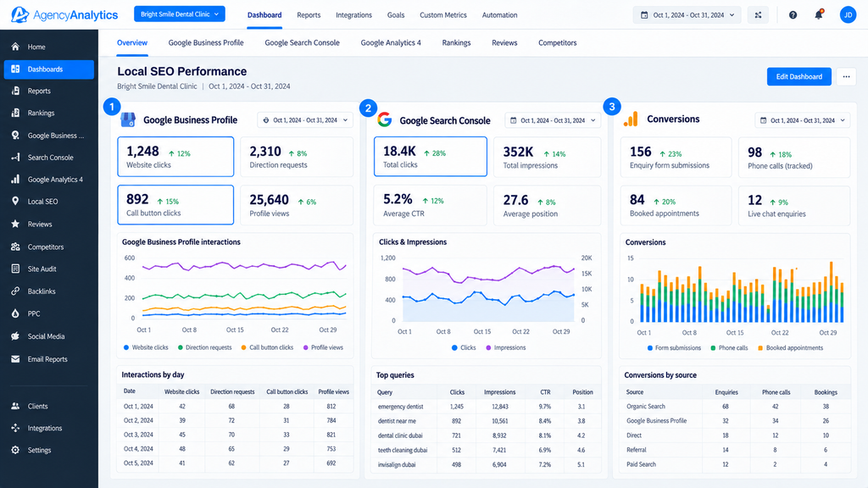Toggle Call button clicks legend item

pyautogui.click(x=267, y=347)
